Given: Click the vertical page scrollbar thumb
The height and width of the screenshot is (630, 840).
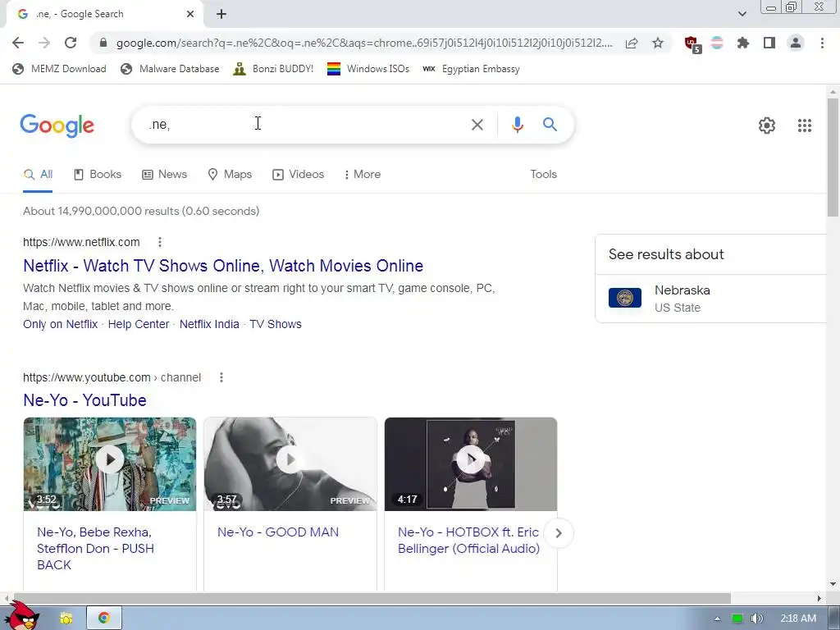Looking at the screenshot, I should coord(833,157).
